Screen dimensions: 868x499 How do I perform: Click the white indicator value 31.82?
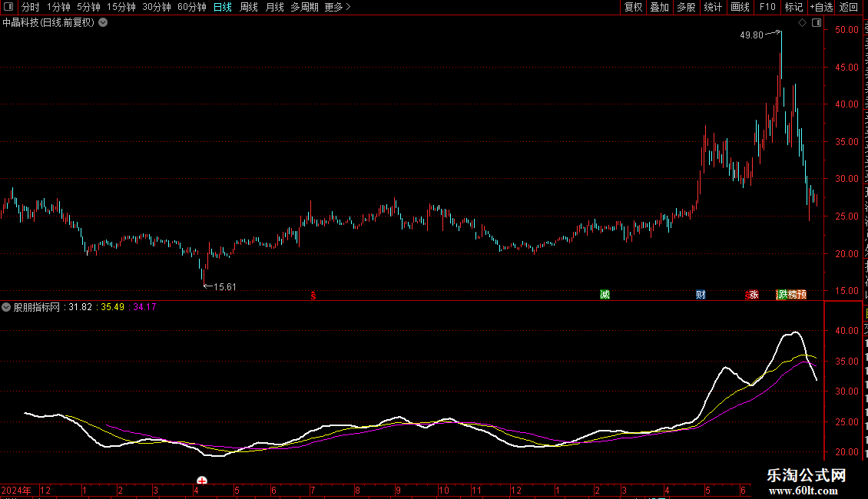coord(80,307)
